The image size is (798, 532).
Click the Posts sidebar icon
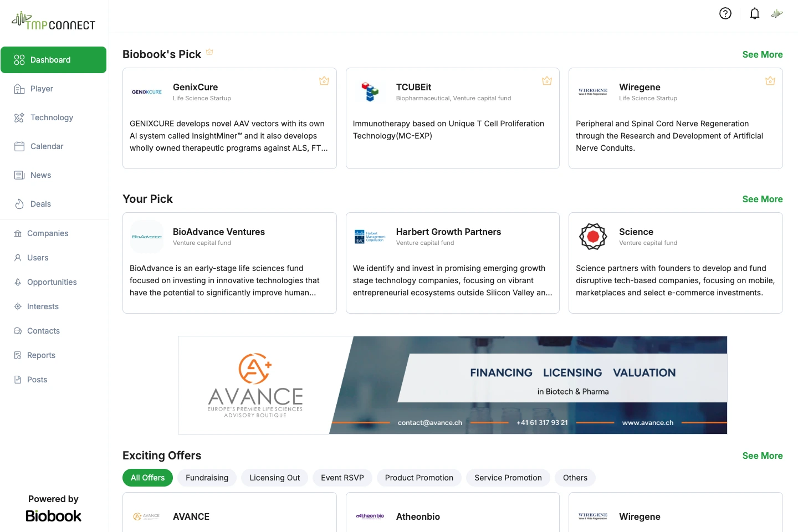point(18,380)
